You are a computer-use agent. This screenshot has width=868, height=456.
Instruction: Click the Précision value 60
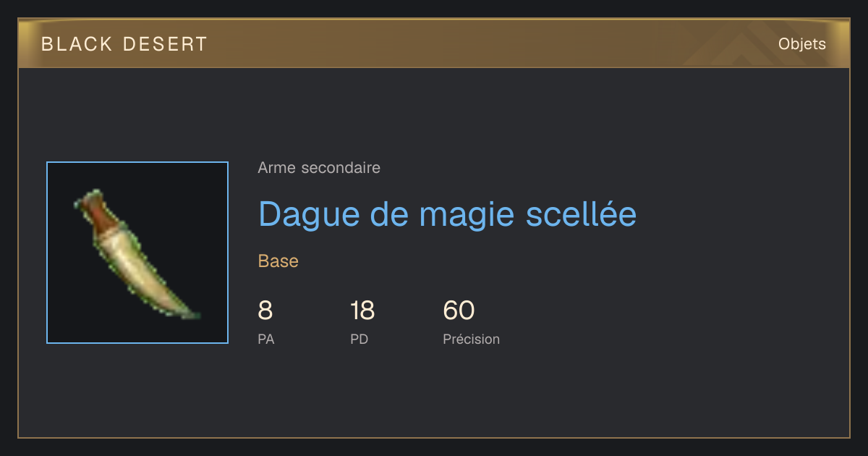(459, 311)
